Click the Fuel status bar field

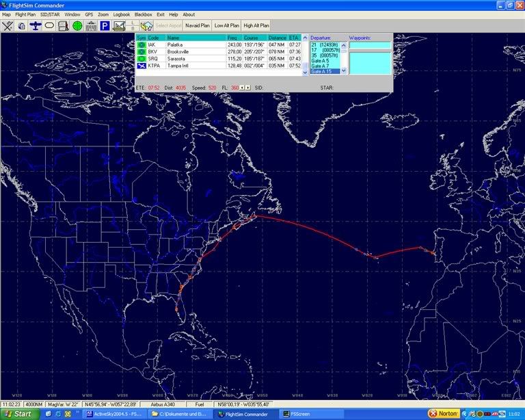(x=200, y=404)
